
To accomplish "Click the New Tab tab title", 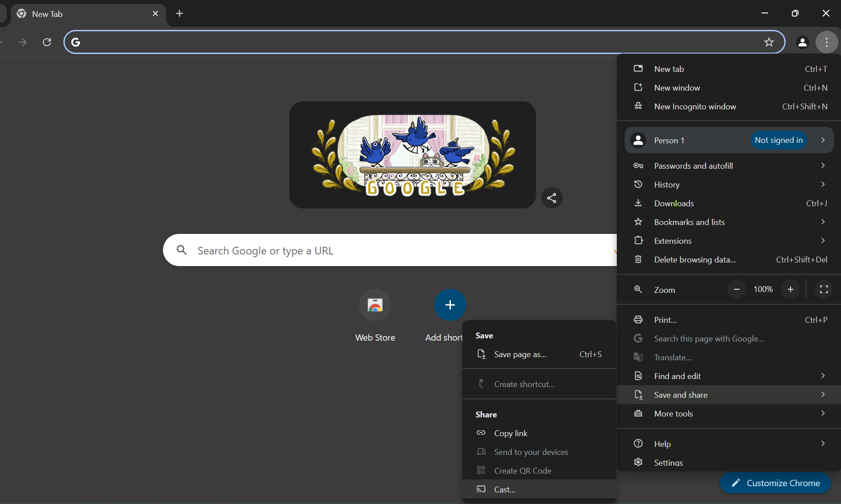I will tap(47, 14).
